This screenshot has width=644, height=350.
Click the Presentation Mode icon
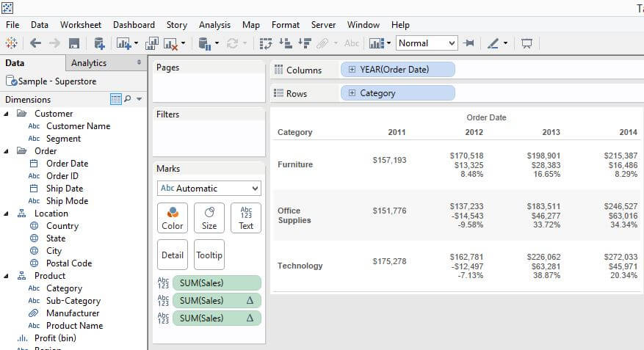pos(527,43)
